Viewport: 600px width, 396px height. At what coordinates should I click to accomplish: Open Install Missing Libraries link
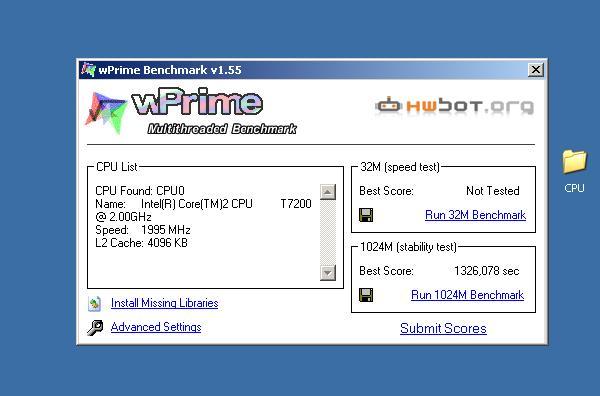click(x=165, y=303)
